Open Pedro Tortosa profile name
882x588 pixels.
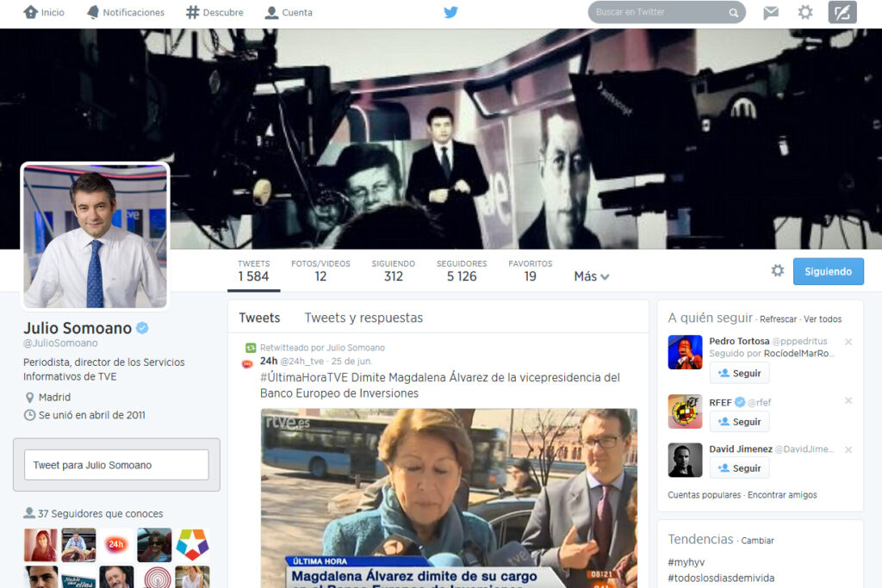[x=739, y=341]
